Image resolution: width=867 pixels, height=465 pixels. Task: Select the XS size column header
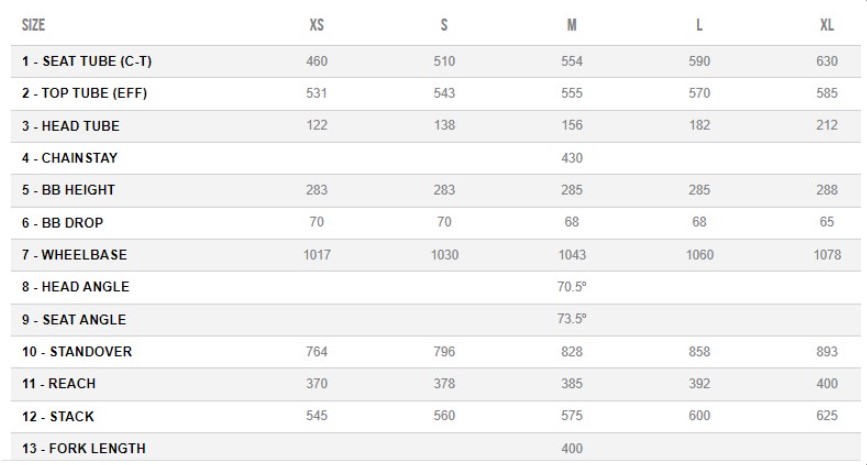tap(316, 25)
